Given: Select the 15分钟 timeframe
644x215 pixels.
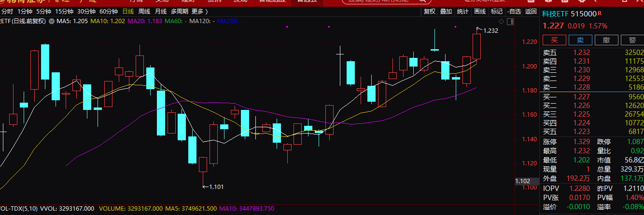Looking at the screenshot, I should tap(64, 11).
